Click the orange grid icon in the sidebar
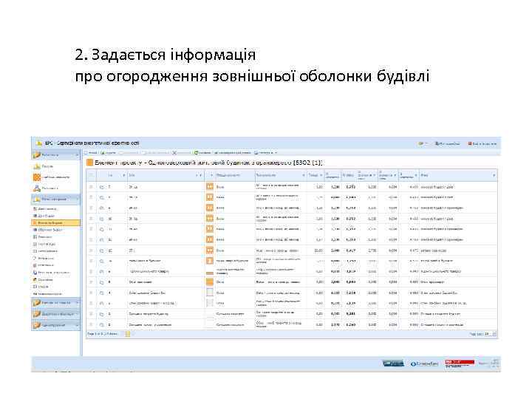 [37, 177]
